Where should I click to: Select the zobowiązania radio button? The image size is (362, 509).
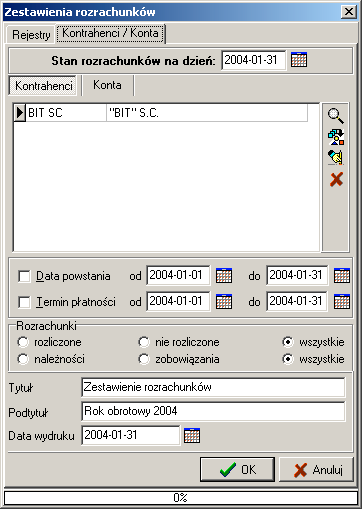click(x=144, y=359)
